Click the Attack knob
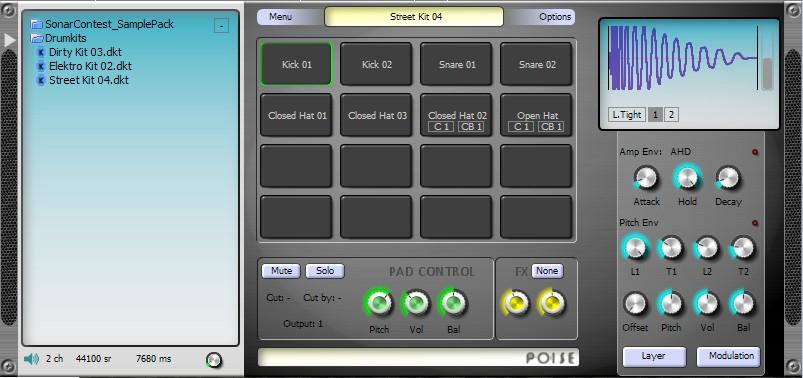This screenshot has height=378, width=803. coord(646,179)
